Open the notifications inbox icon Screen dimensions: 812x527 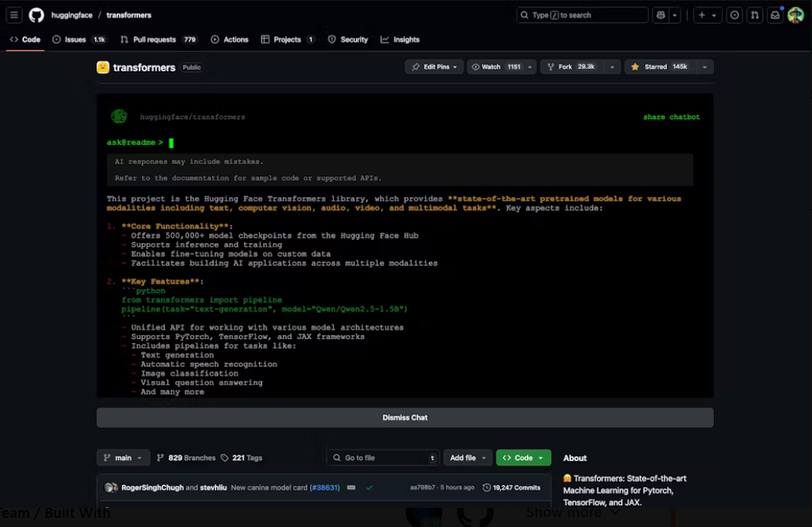pos(775,15)
